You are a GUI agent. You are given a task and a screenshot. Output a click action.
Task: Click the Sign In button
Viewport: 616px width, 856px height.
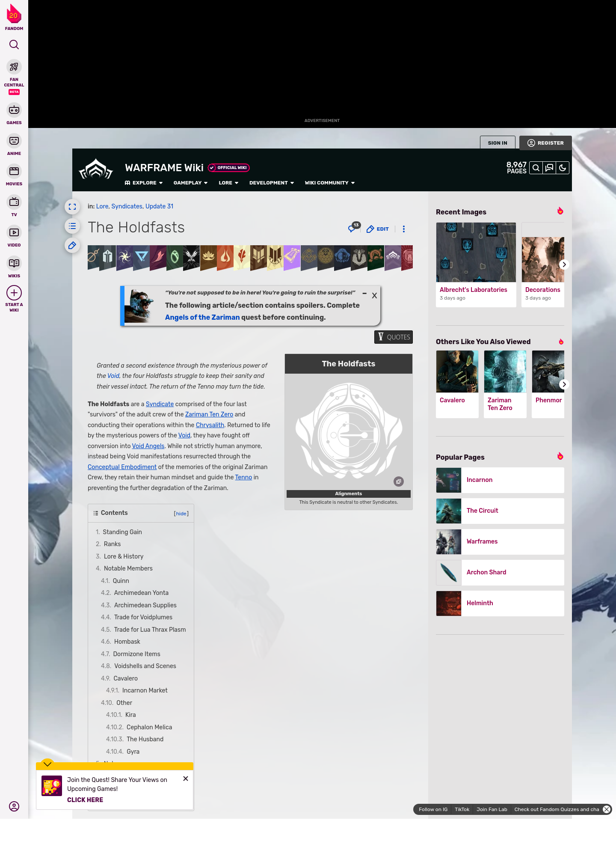[x=498, y=143]
